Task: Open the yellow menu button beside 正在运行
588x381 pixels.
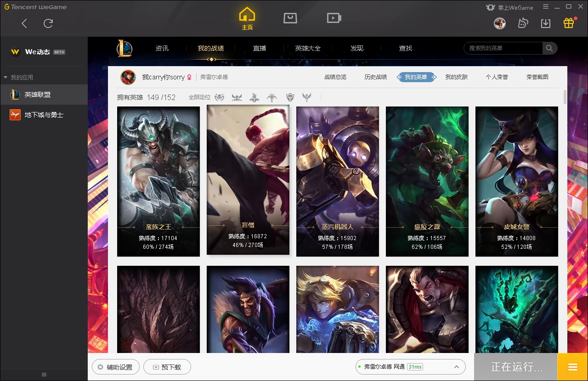Action: (572, 367)
